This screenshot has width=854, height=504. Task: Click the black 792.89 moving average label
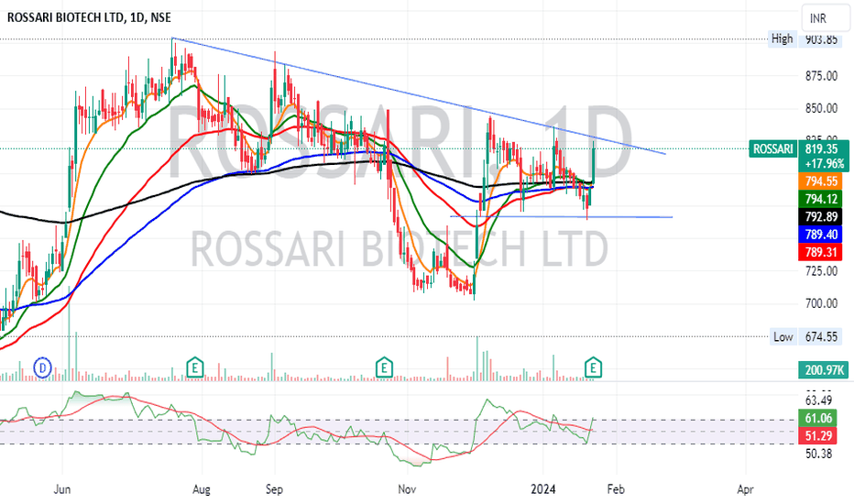821,216
